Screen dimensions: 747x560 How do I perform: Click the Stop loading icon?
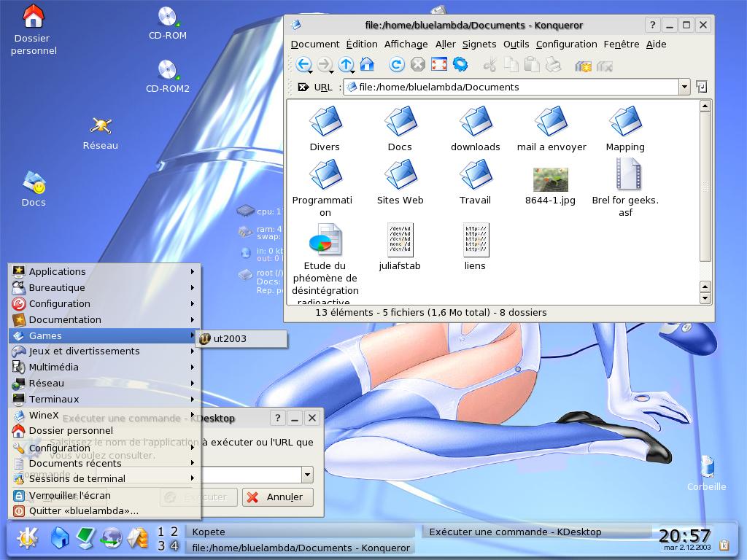click(x=418, y=64)
